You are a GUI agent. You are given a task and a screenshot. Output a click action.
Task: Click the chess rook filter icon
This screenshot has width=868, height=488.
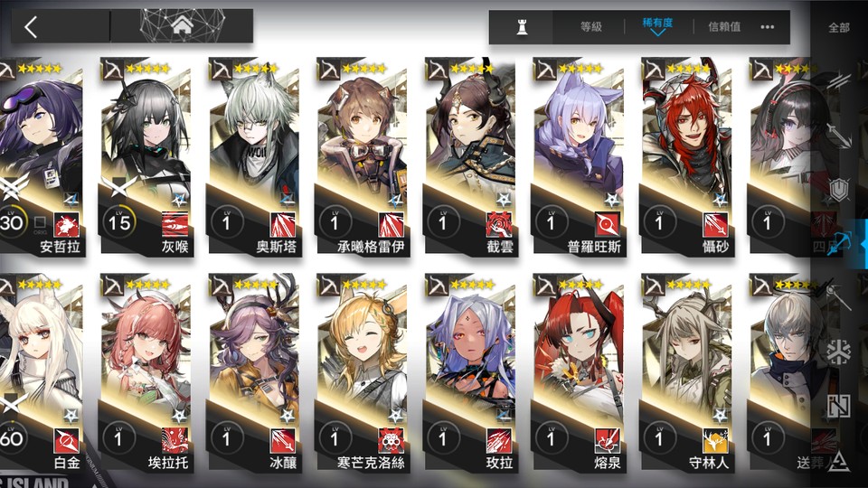point(522,26)
